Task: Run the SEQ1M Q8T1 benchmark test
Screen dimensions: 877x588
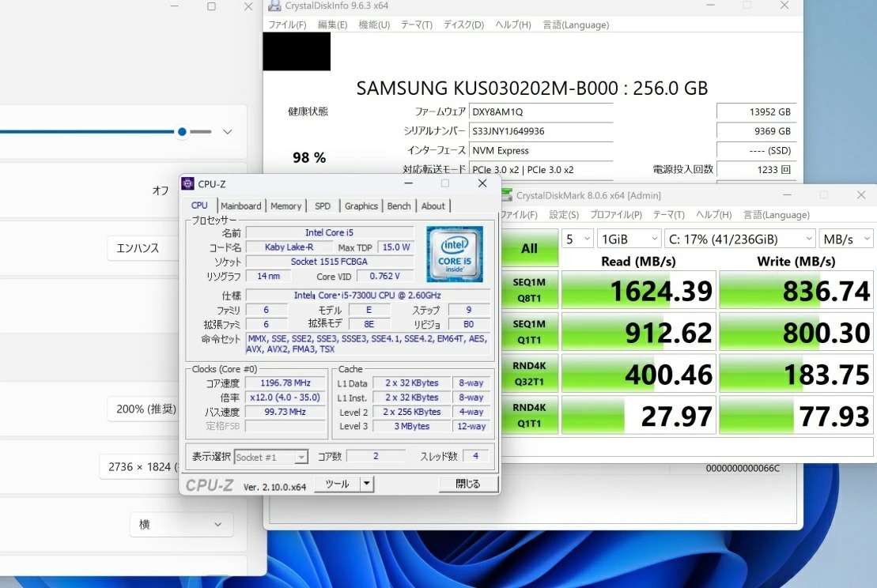Action: point(529,289)
